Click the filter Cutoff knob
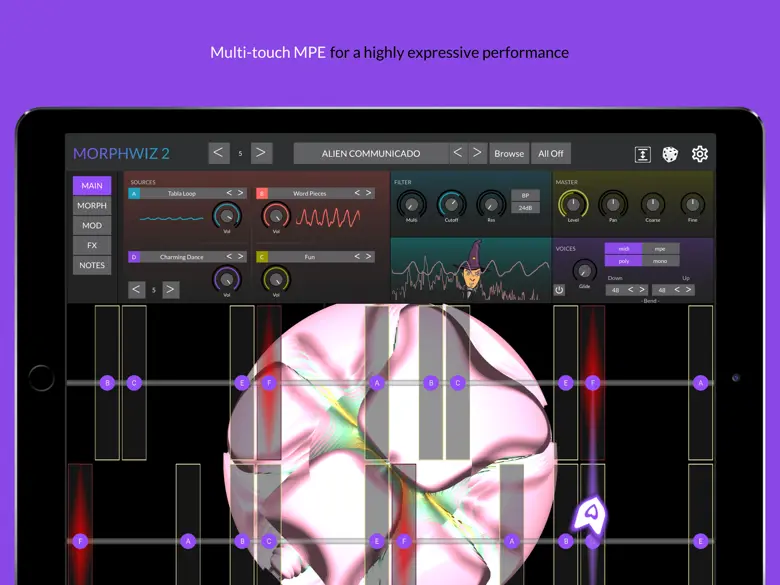Screen dimensions: 780x585 pos(451,204)
